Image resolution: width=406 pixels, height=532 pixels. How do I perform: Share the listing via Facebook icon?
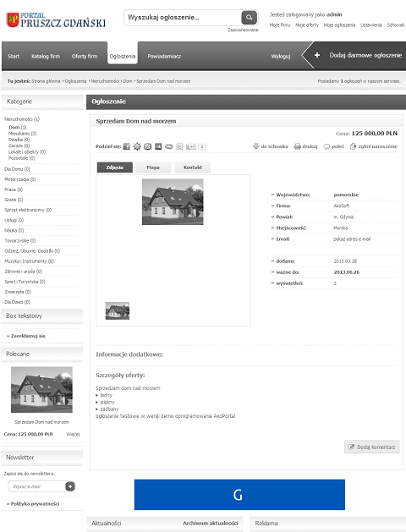pos(127,146)
